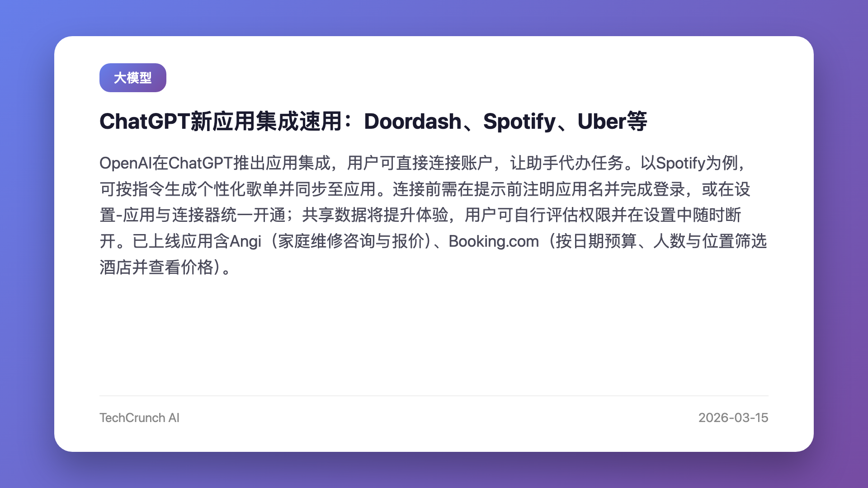Click Spotify为例 in the first summary line

697,163
